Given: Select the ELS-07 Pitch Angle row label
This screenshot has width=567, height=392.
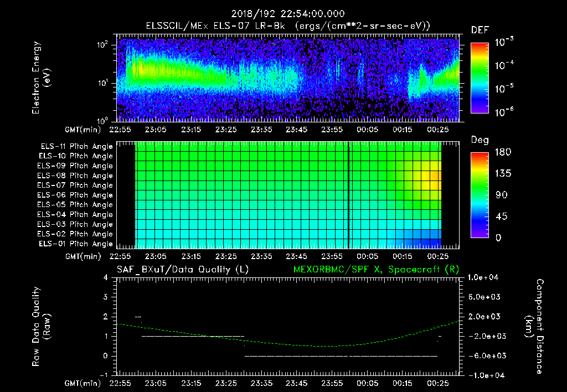Looking at the screenshot, I should tap(75, 185).
